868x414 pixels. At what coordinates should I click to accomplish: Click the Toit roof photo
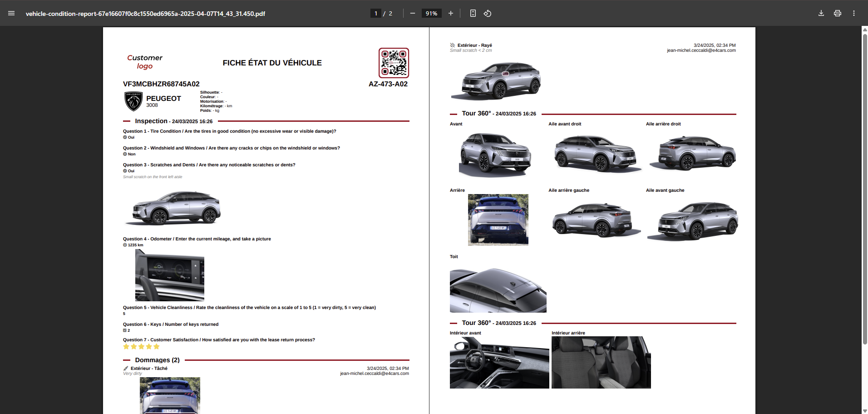498,290
